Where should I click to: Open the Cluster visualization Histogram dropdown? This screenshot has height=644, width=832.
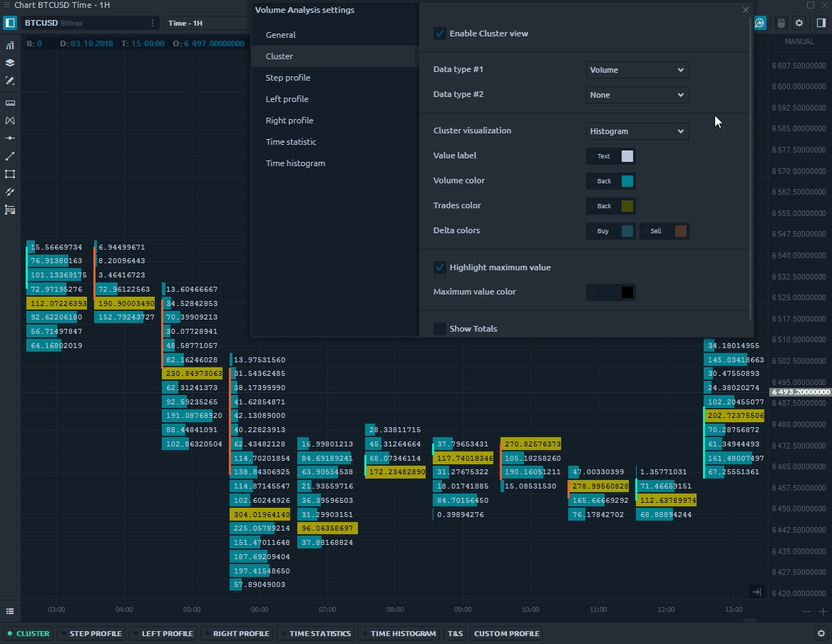[x=637, y=131]
